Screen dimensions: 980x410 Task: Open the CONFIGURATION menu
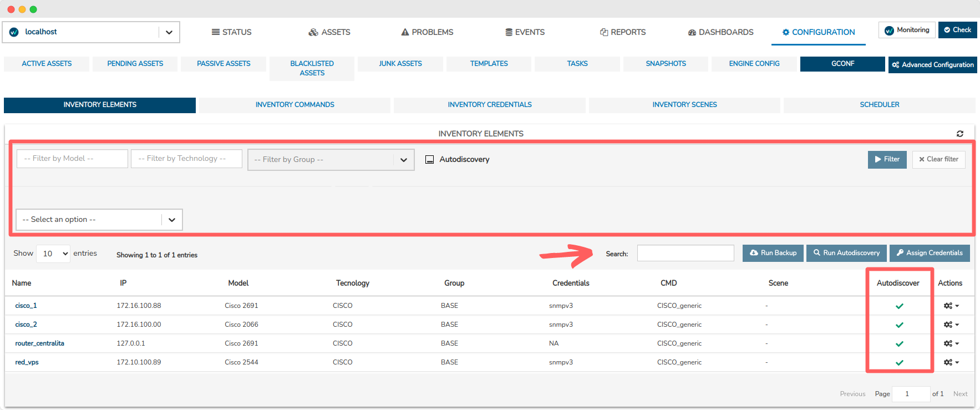pyautogui.click(x=819, y=32)
